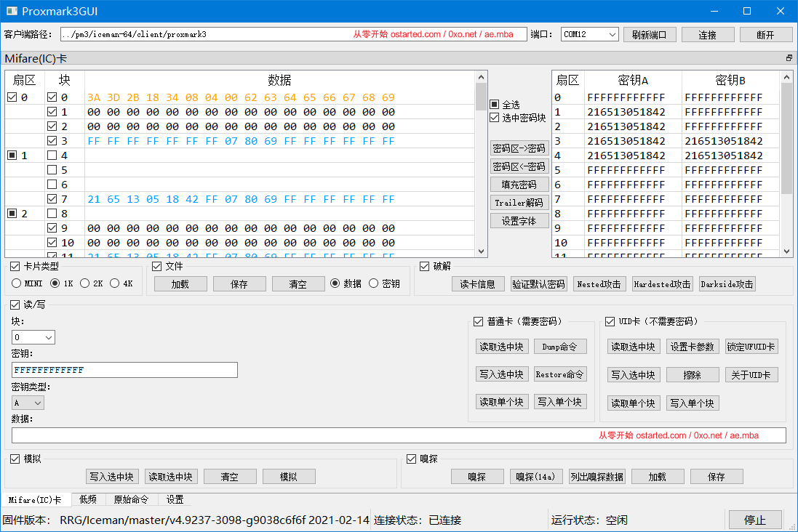The height and width of the screenshot is (532, 798).
Task: Click the 连接 button
Action: [707, 35]
